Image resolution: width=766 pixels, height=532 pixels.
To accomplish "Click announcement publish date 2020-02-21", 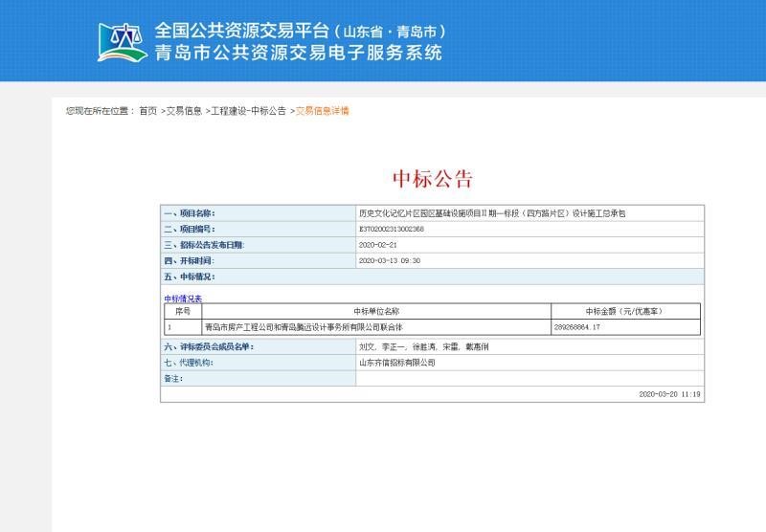I will pyautogui.click(x=376, y=245).
